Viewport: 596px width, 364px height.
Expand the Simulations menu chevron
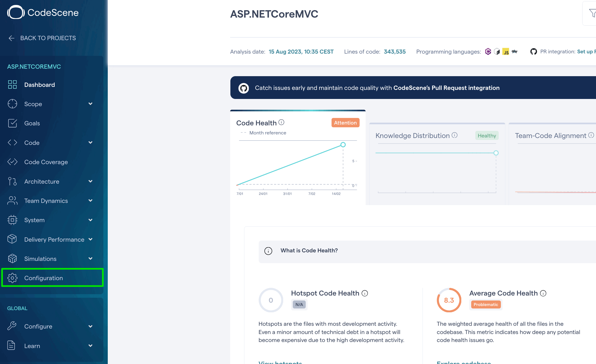pos(90,259)
